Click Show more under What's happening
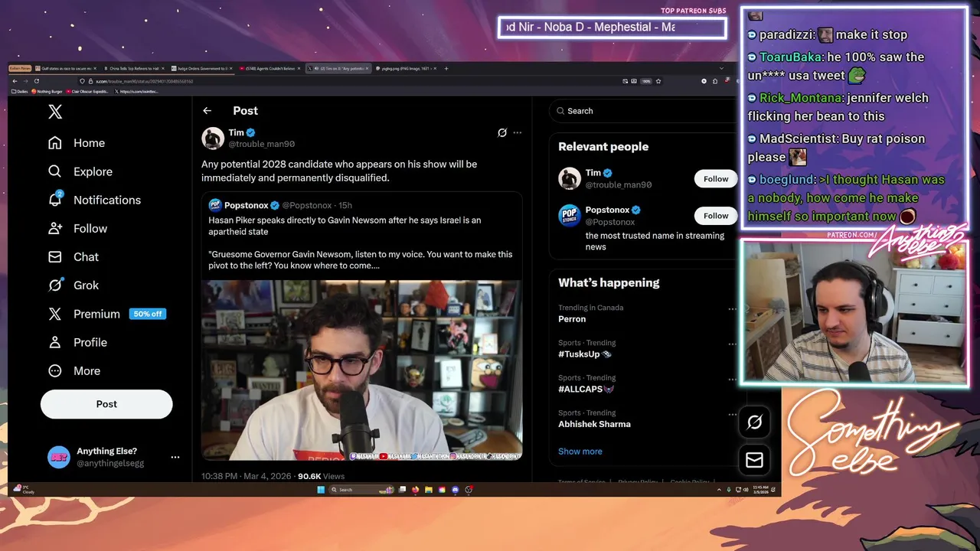Screen dimensions: 980x551 [x=580, y=452]
